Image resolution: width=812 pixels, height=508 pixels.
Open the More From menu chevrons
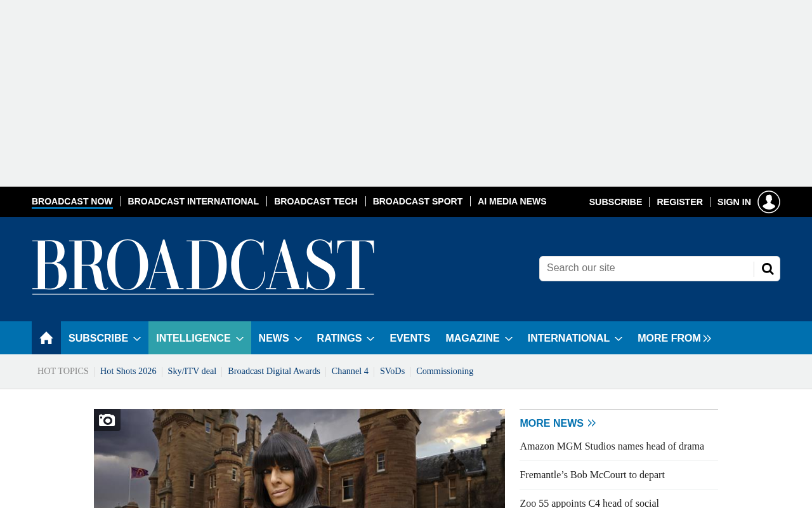point(707,339)
